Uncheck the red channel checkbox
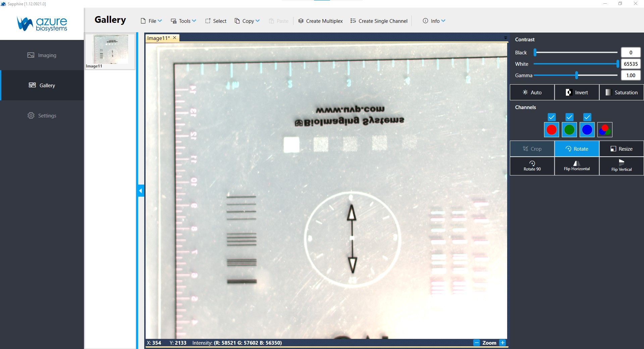The image size is (644, 349). tap(551, 117)
